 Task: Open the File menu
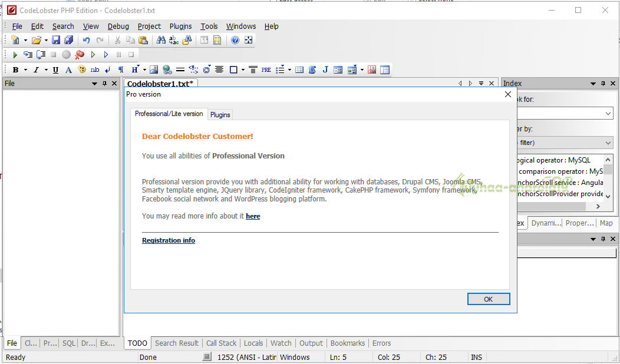click(x=17, y=27)
